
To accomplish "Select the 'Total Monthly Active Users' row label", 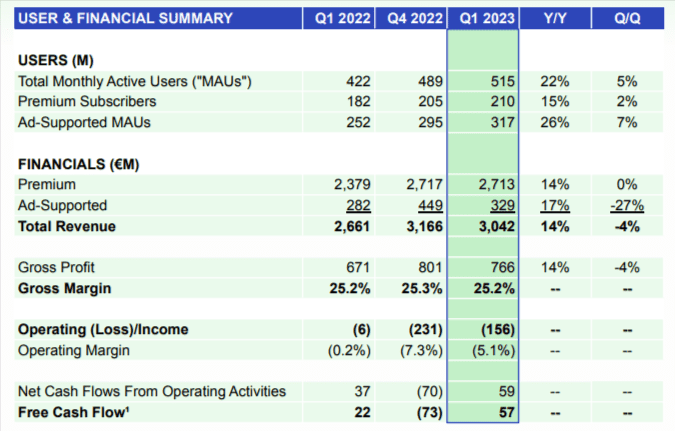I will coord(135,81).
